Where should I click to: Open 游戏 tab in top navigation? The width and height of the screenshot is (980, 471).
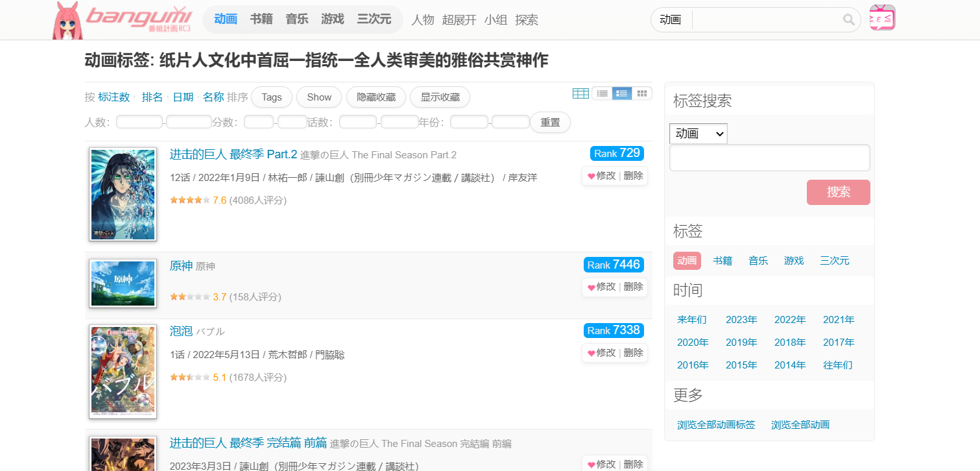[333, 19]
